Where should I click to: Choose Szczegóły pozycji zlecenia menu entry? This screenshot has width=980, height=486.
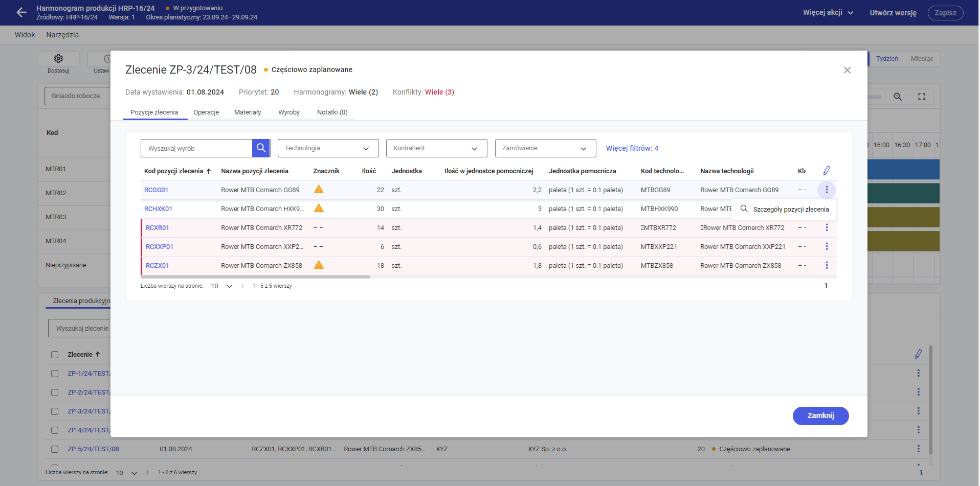click(785, 209)
